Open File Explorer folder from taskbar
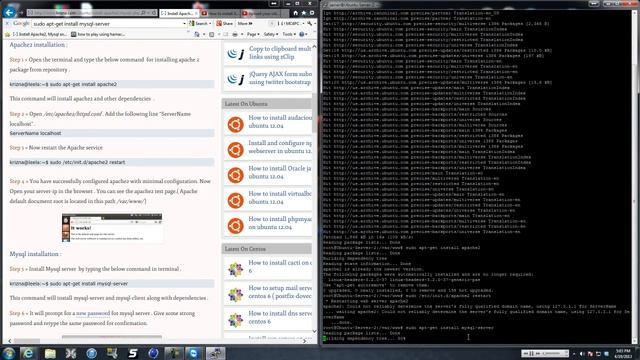 point(50,353)
